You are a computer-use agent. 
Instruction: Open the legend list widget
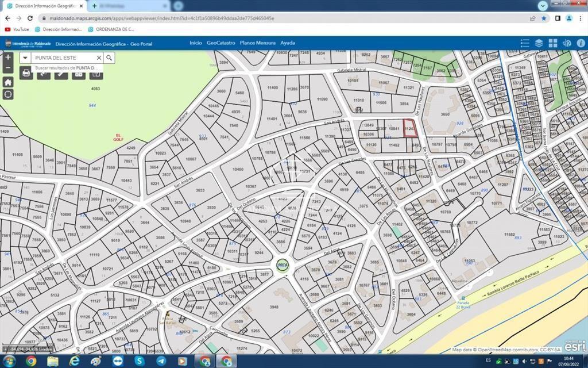[x=525, y=43]
